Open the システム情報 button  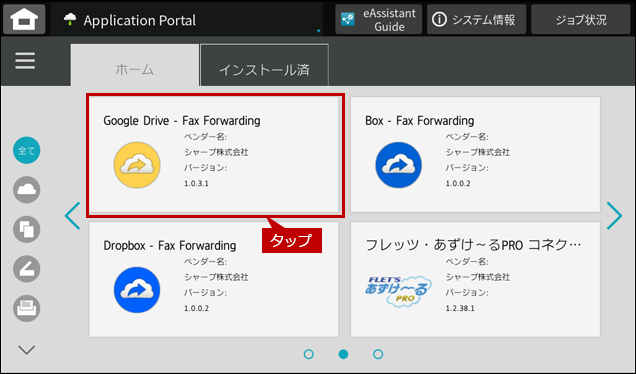click(x=477, y=19)
